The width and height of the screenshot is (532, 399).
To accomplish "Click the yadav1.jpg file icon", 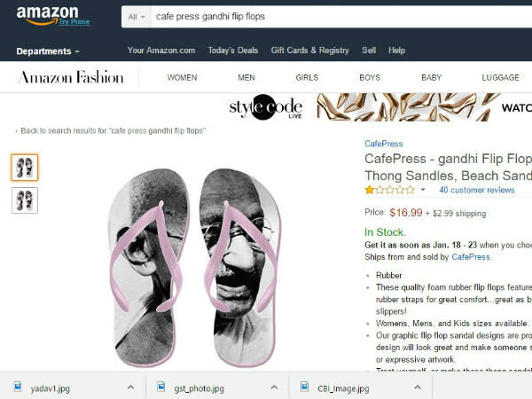I will [x=18, y=387].
